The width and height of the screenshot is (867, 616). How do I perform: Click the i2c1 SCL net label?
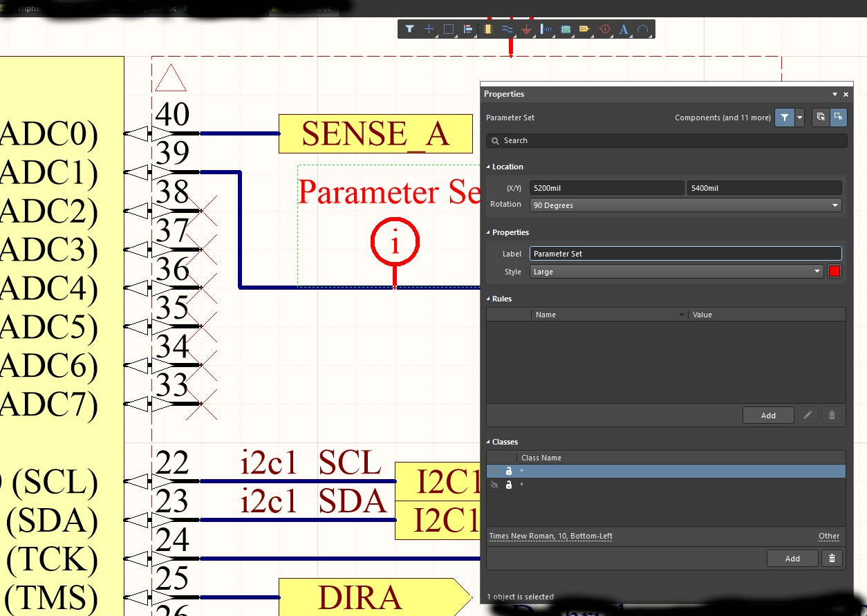[x=310, y=463]
